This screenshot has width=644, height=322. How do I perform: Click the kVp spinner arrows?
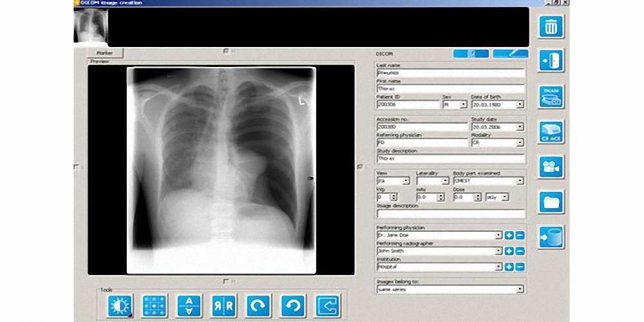pyautogui.click(x=393, y=197)
